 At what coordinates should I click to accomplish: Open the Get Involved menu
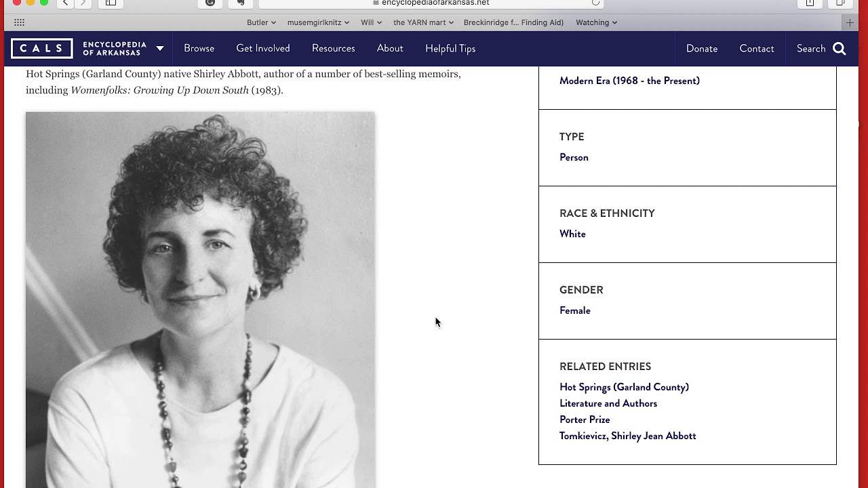pos(263,49)
